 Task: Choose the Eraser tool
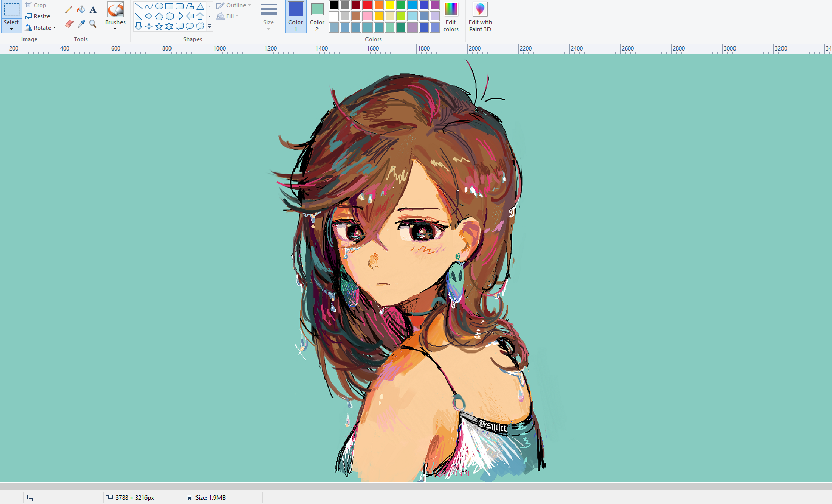[x=69, y=24]
